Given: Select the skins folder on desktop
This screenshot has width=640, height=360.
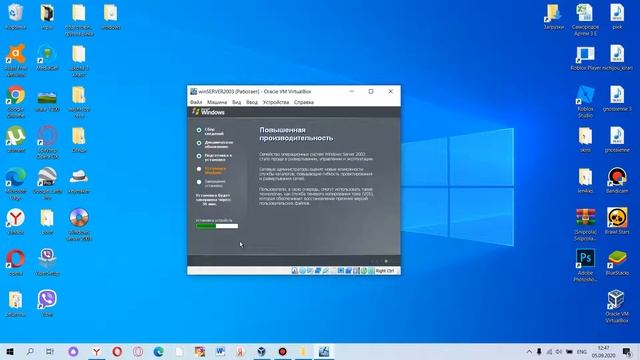Looking at the screenshot, I should (585, 140).
